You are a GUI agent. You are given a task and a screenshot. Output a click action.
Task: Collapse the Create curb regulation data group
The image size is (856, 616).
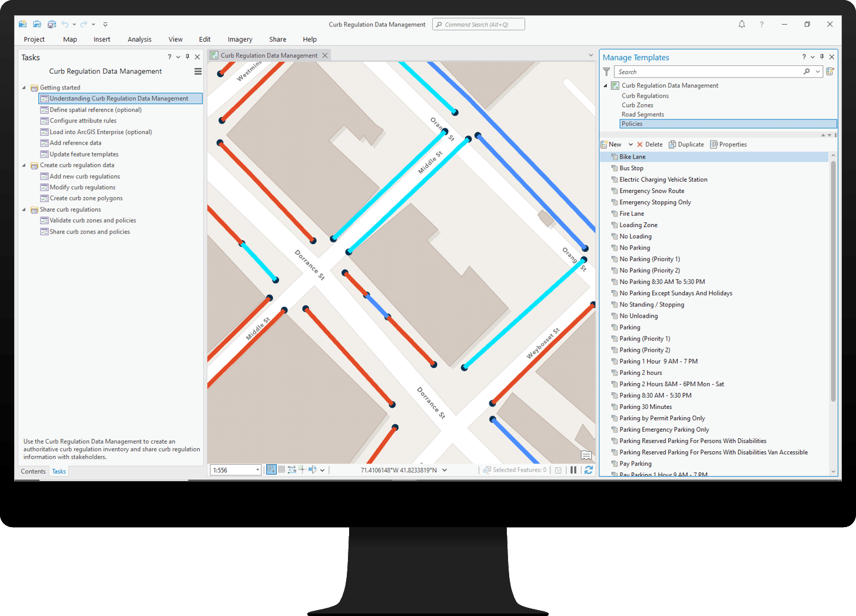pyautogui.click(x=24, y=165)
